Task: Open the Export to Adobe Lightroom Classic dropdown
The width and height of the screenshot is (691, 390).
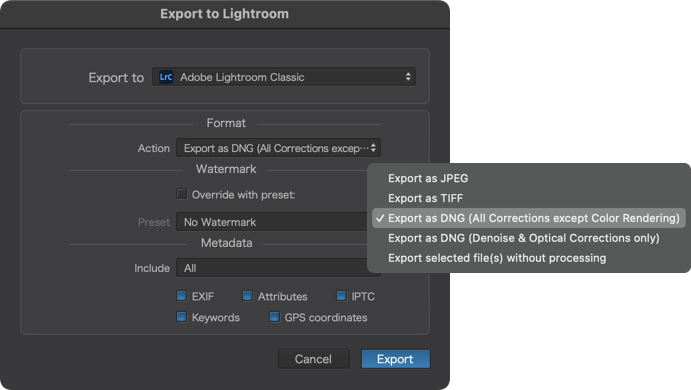Action: pyautogui.click(x=284, y=77)
